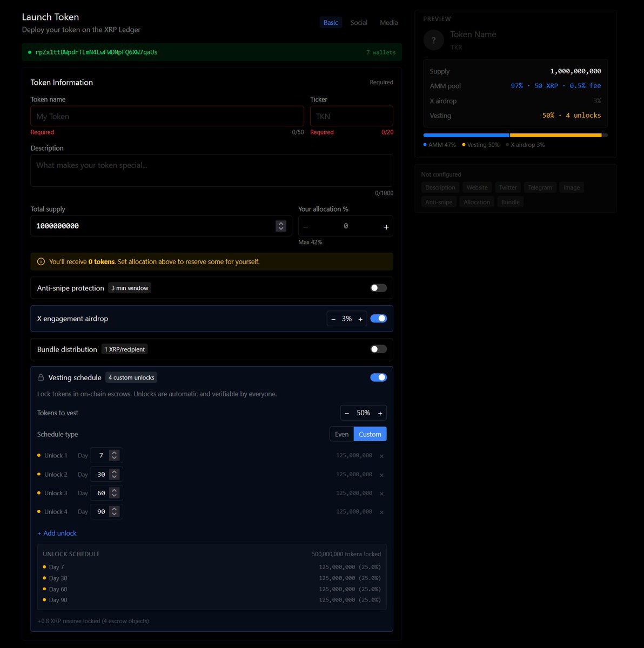Click the Description text area
This screenshot has height=648, width=644.
point(212,171)
